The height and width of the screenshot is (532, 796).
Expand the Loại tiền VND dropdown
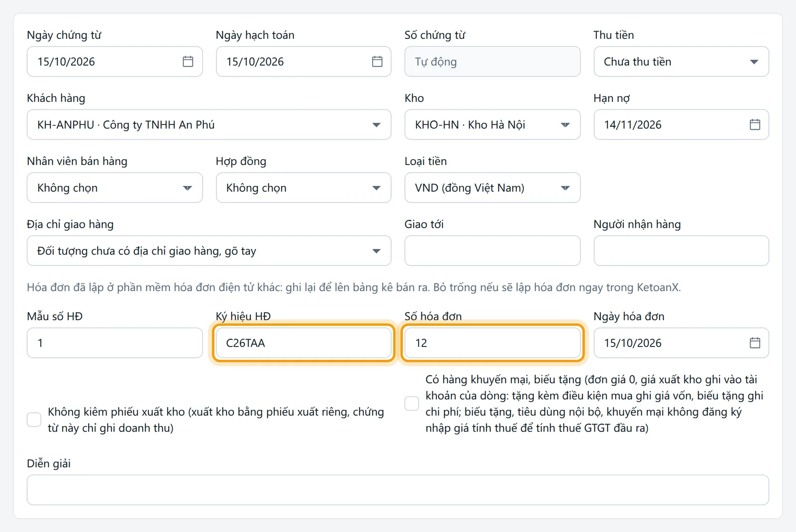click(x=492, y=187)
